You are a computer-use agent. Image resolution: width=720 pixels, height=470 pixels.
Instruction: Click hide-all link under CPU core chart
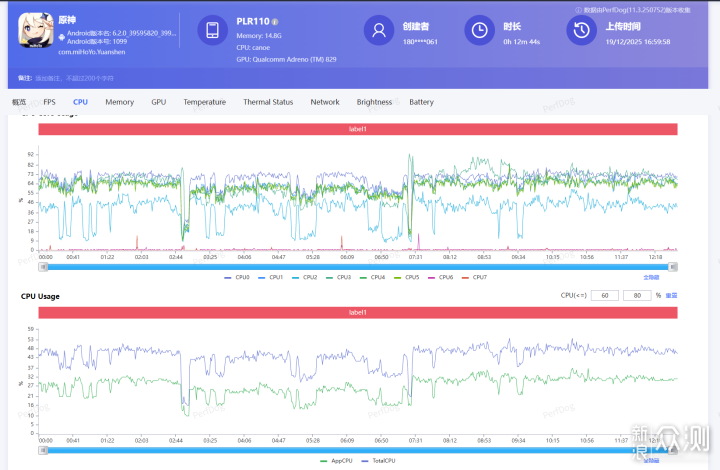[651, 277]
